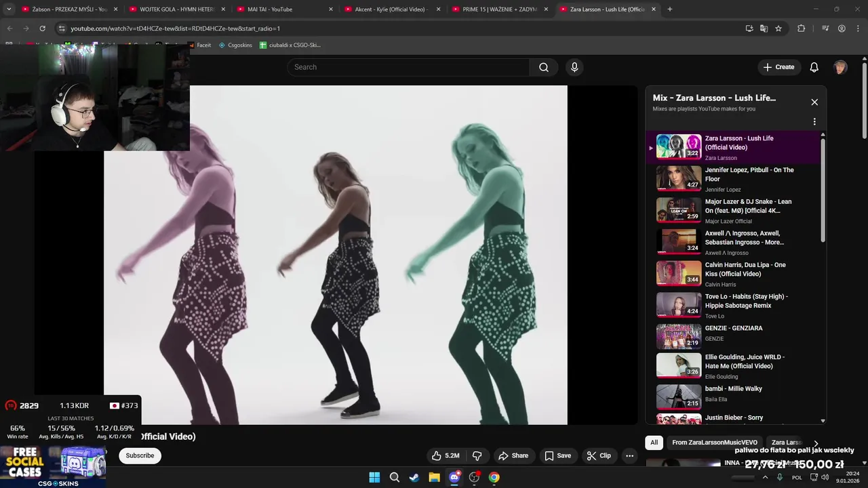868x488 pixels.
Task: Close the MAI TAI - YouTube tab
Action: (331, 9)
